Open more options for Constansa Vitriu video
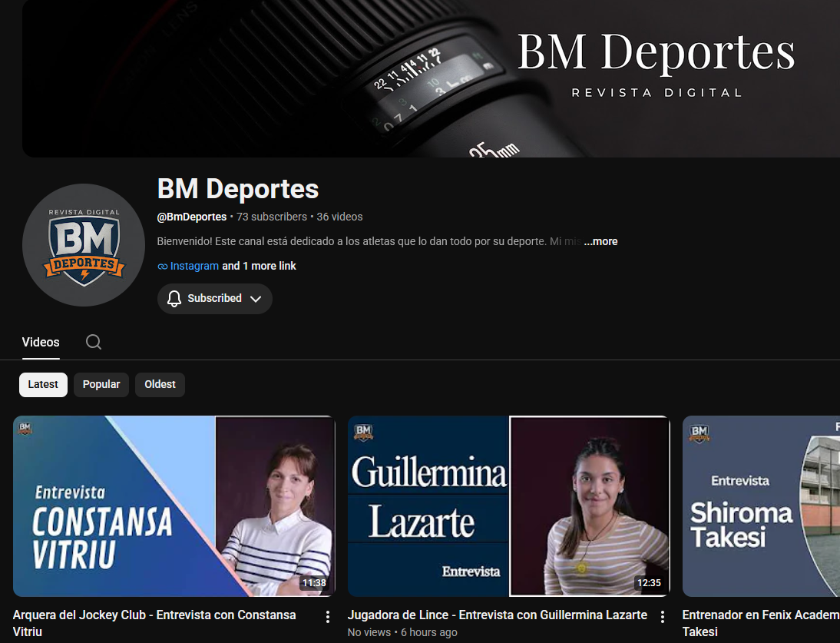This screenshot has height=643, width=840. point(328,617)
